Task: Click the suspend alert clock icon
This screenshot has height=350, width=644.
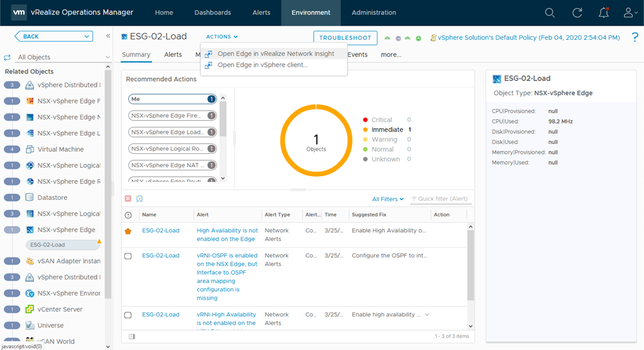Action: 139,199
